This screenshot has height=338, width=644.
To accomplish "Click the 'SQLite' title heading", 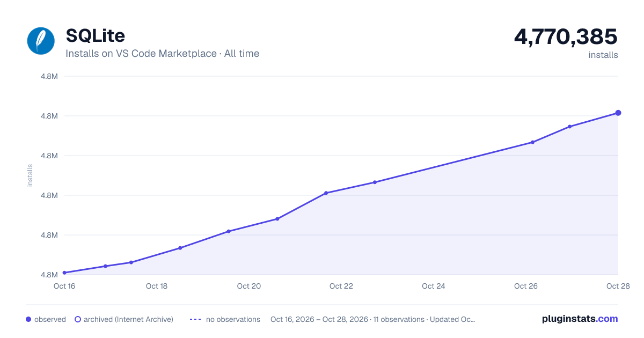I will click(96, 35).
